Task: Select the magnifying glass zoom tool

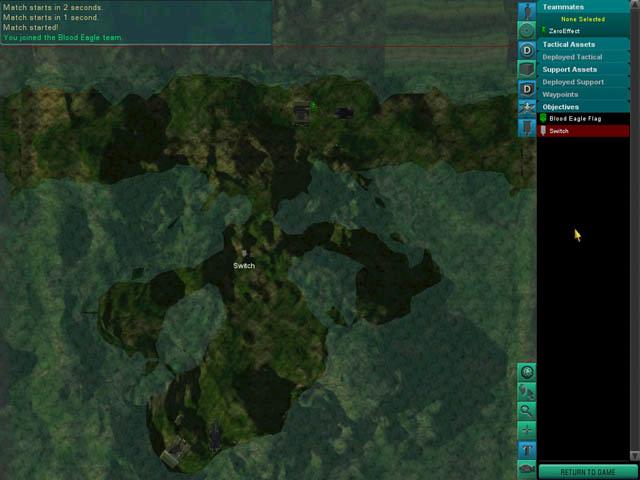Action: [527, 411]
